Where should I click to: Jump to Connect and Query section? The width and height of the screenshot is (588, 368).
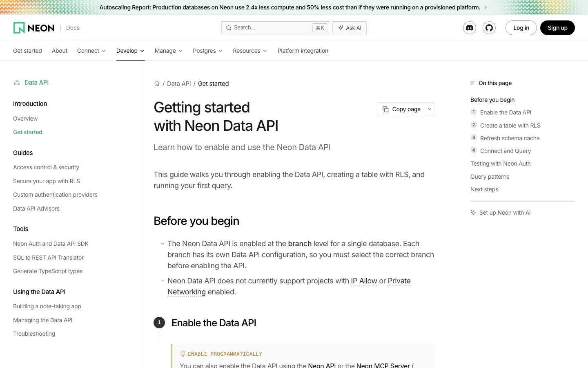(506, 151)
